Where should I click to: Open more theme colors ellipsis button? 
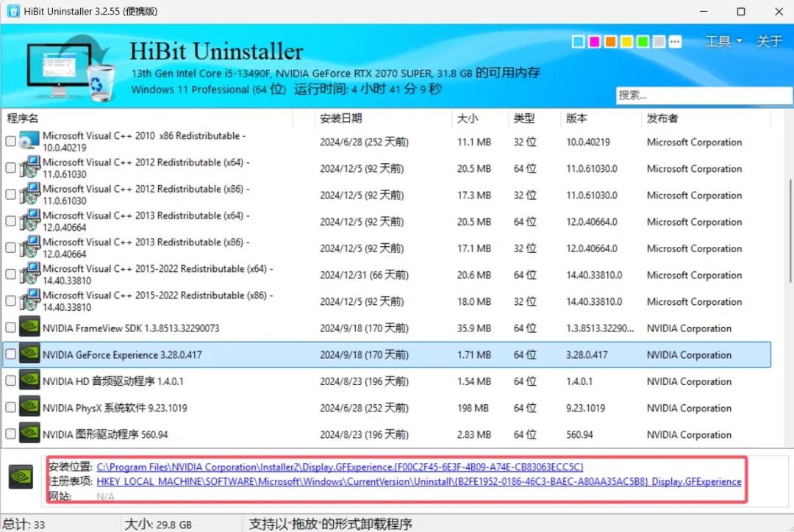(675, 41)
